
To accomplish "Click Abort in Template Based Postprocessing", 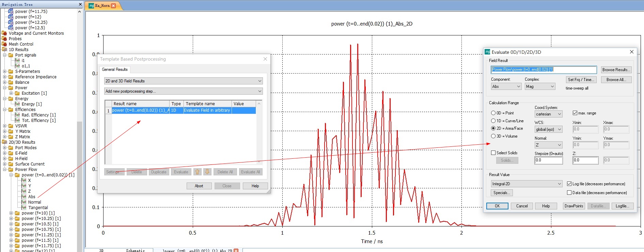I will pos(199,186).
